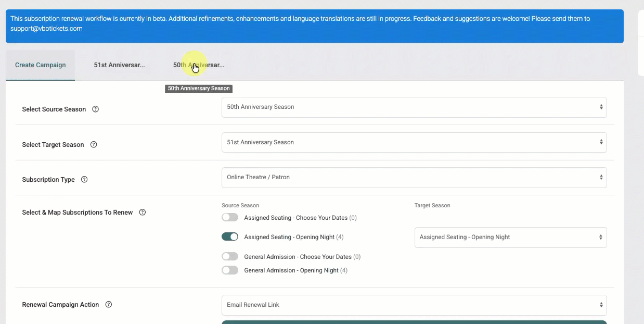
Task: Open Select Source Season dropdown
Action: pos(414,107)
